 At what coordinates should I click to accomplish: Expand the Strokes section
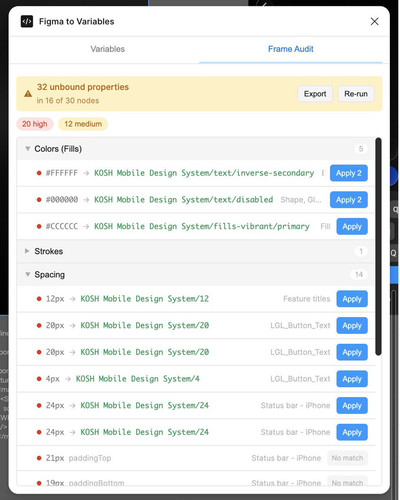tap(27, 251)
